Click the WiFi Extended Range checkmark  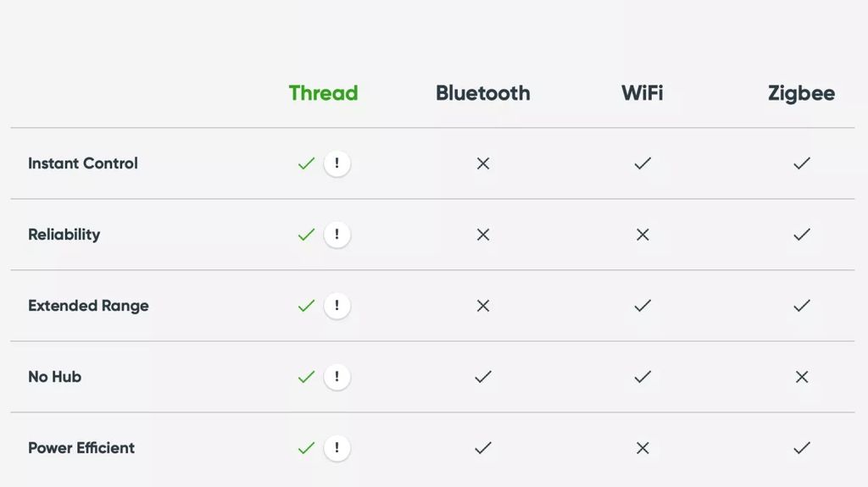click(x=643, y=306)
